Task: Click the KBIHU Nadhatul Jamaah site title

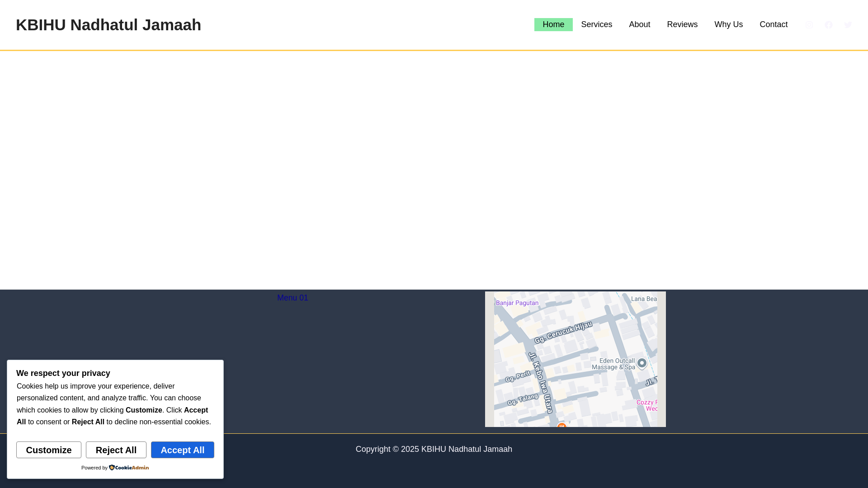Action: (x=108, y=25)
